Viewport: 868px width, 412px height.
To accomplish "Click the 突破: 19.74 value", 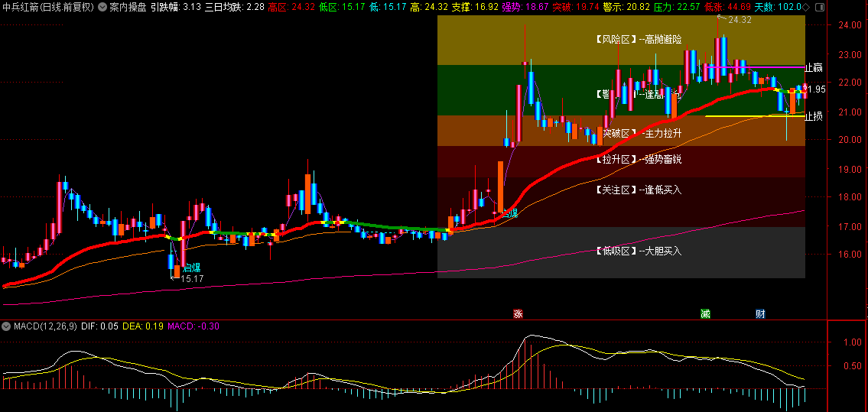I will pos(576,7).
